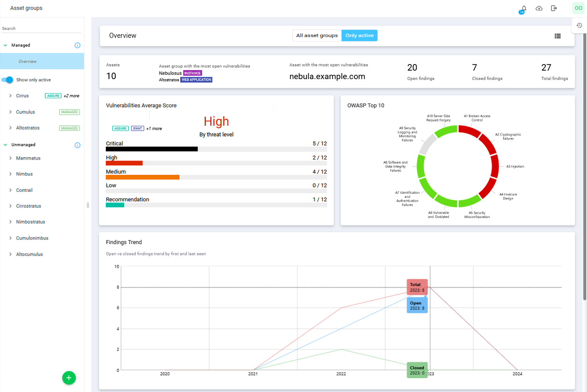
Task: Click the Unmanaged group info icon
Action: (77, 145)
